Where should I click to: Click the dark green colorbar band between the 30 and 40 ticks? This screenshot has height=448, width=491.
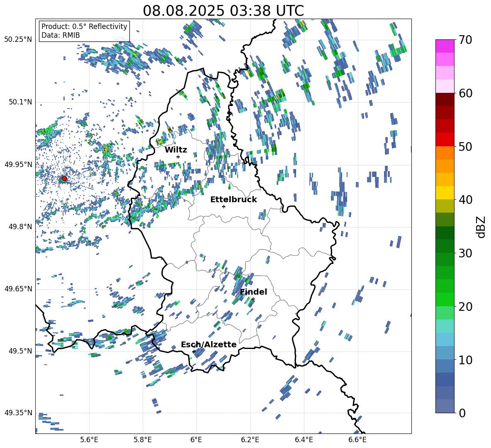pyautogui.click(x=445, y=233)
